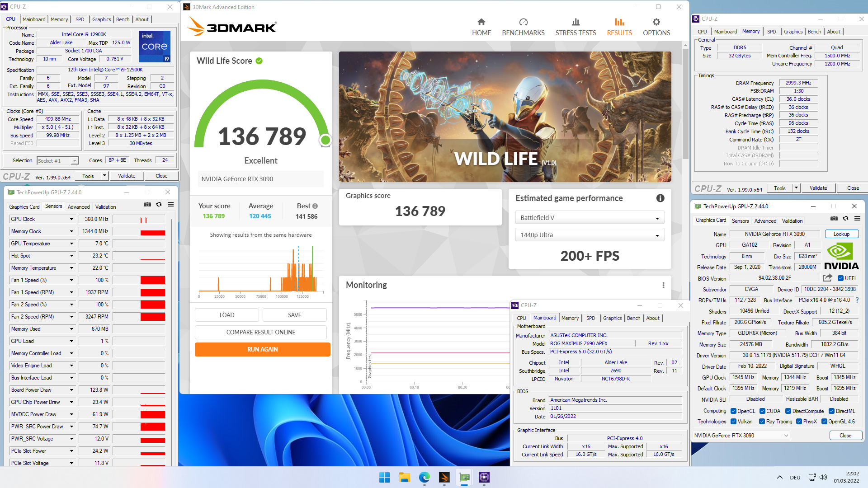Click info icon next to Best score
The height and width of the screenshot is (488, 868).
tap(315, 206)
